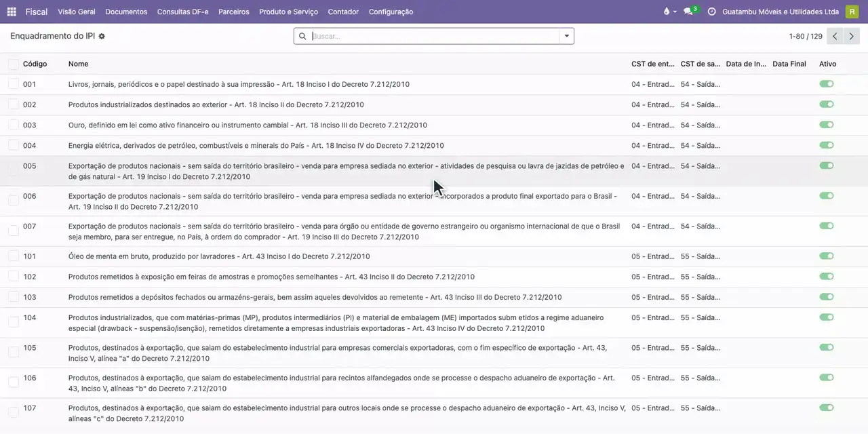Click the search magnifier icon
This screenshot has width=868, height=434.
tap(302, 36)
